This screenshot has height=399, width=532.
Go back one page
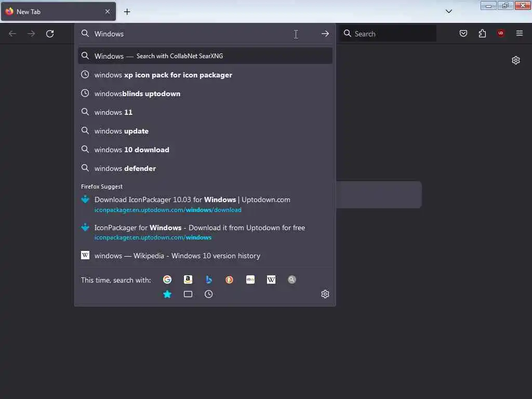(x=12, y=34)
